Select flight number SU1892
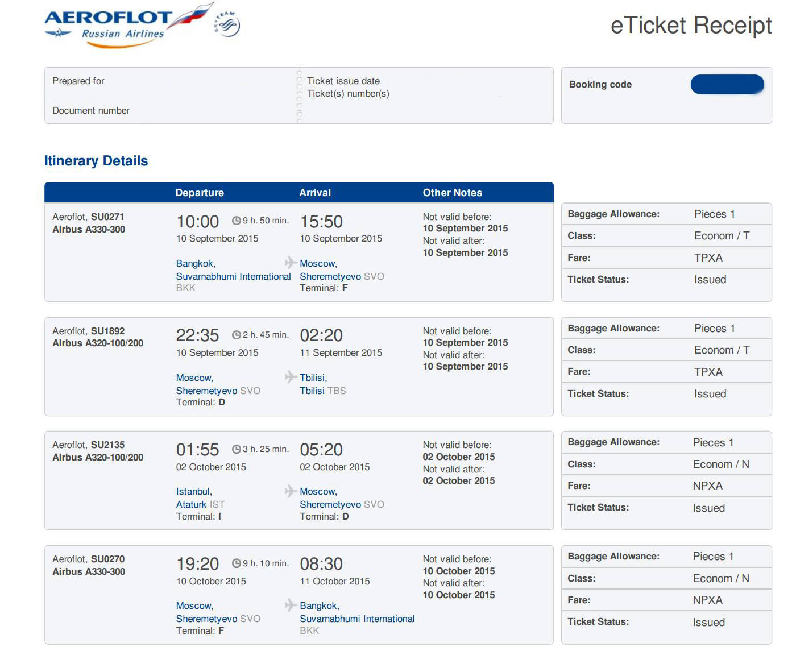The width and height of the screenshot is (796, 672). (x=107, y=331)
